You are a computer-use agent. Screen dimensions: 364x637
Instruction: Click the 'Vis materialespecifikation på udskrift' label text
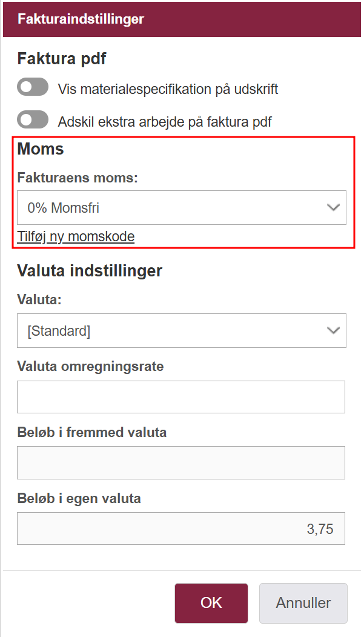pos(168,89)
